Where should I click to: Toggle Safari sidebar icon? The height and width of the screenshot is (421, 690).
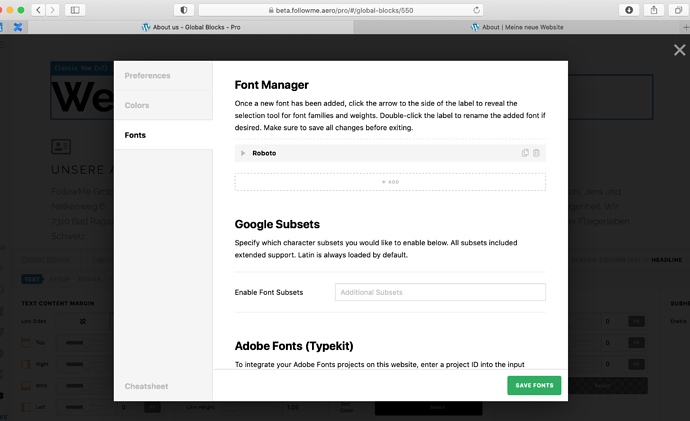(x=75, y=9)
